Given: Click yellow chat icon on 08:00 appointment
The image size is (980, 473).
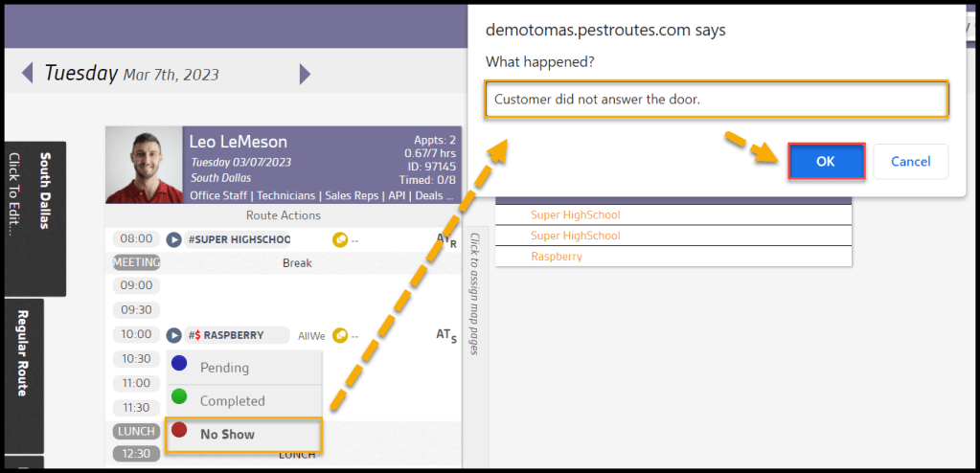Looking at the screenshot, I should pos(339,239).
